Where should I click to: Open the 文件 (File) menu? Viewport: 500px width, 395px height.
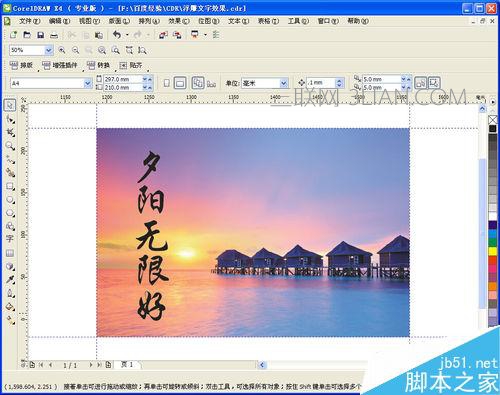[30, 21]
